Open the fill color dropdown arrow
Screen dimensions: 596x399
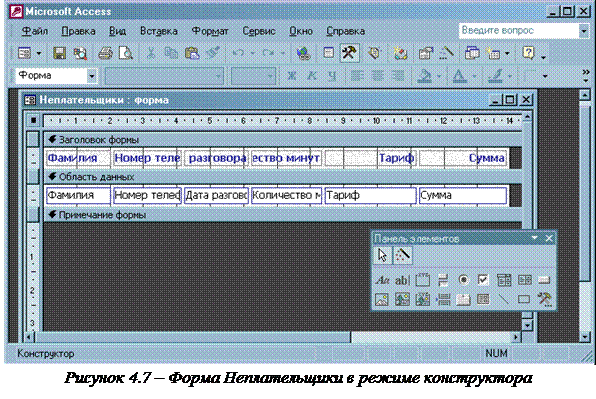(x=439, y=76)
